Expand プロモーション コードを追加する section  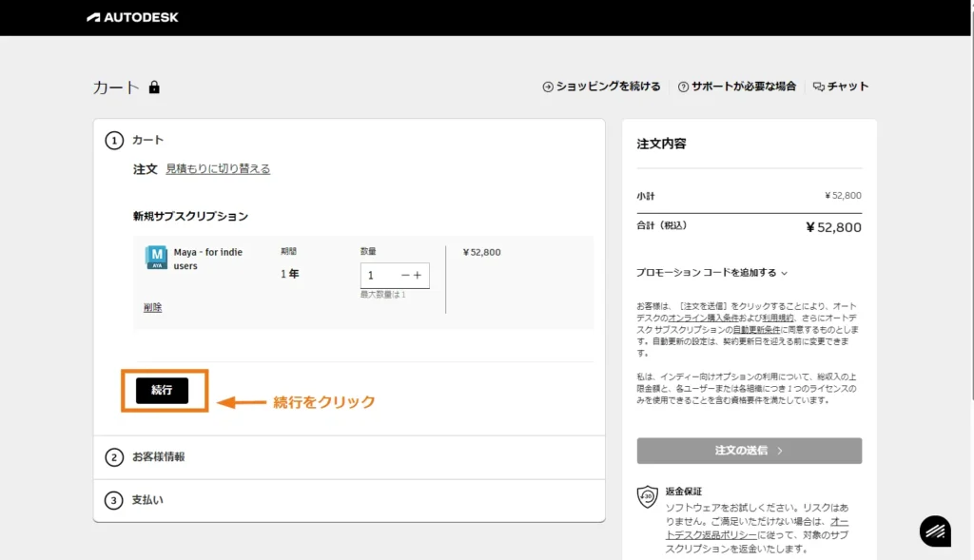711,273
